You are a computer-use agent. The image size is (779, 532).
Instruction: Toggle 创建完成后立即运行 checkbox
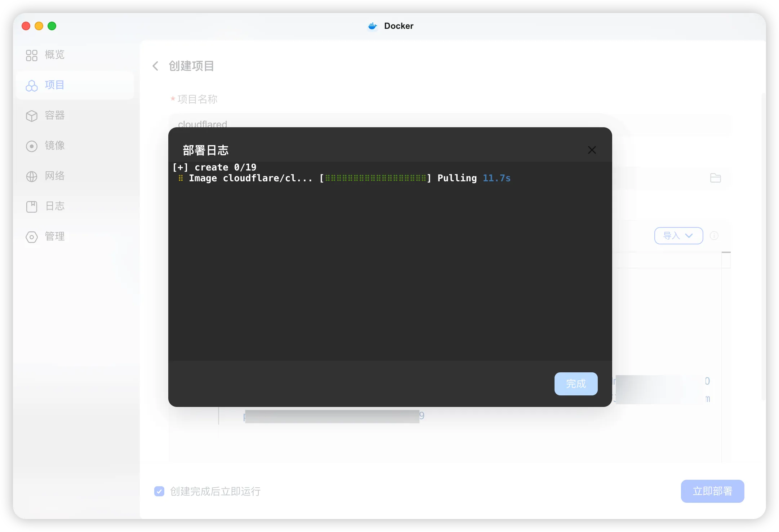click(x=159, y=491)
